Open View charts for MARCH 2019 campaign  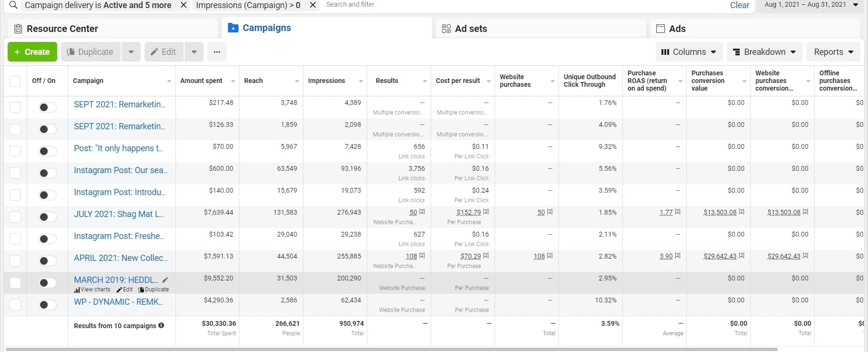93,290
